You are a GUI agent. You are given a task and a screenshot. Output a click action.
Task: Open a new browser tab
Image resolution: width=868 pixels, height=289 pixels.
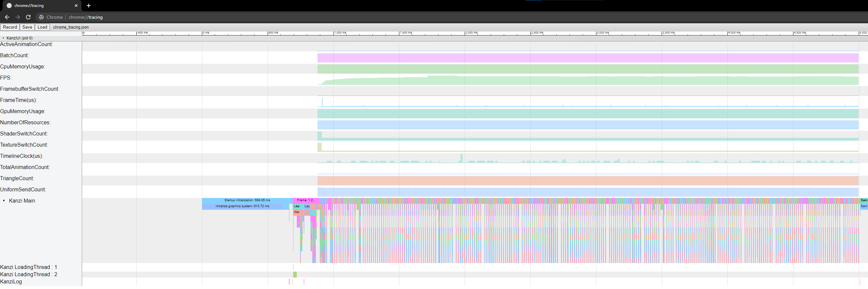(x=89, y=6)
